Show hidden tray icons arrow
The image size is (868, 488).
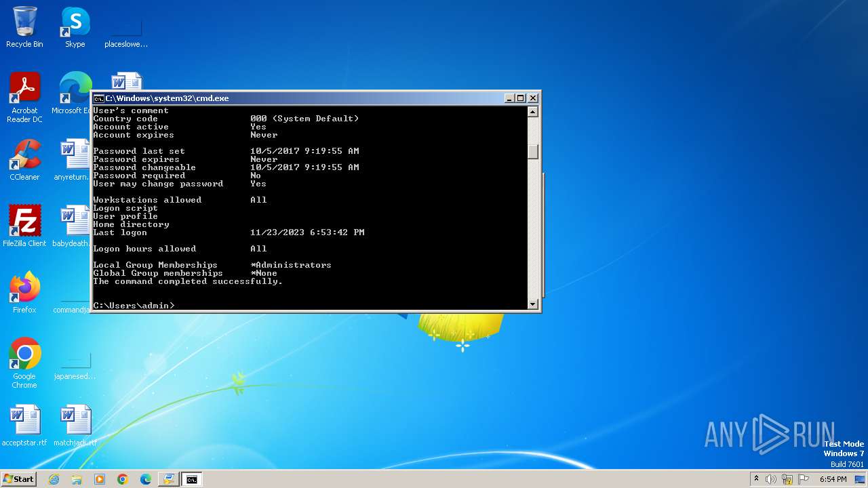pos(756,479)
